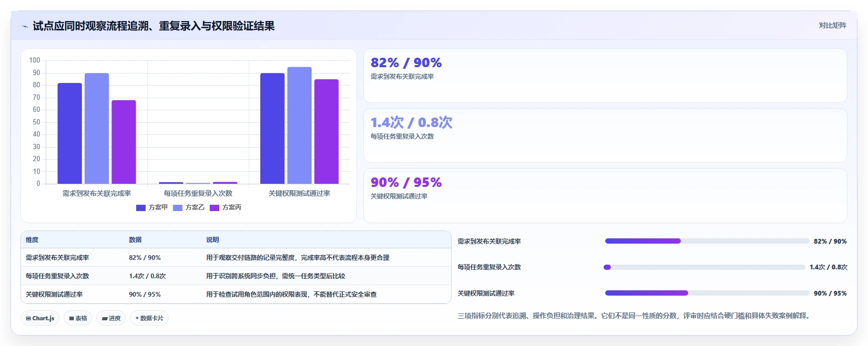Click the 方案甲 bar for 需求到发布关联完成率

[70, 133]
